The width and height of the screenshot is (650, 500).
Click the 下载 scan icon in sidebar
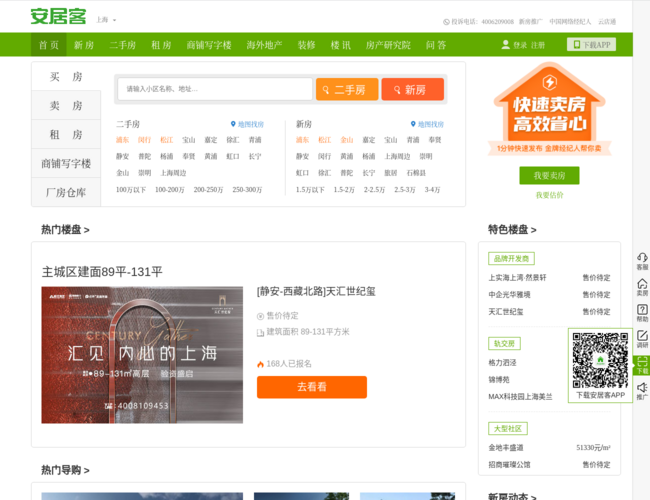641,362
